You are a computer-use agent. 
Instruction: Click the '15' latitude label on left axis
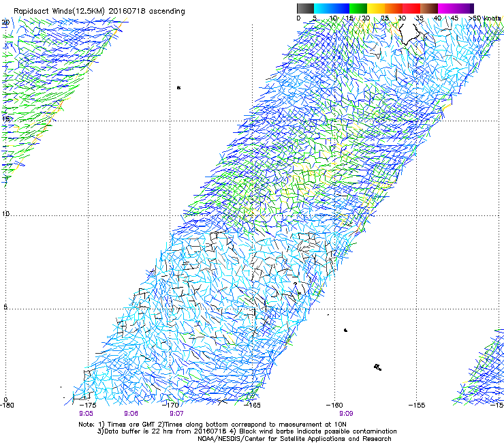pos(5,119)
